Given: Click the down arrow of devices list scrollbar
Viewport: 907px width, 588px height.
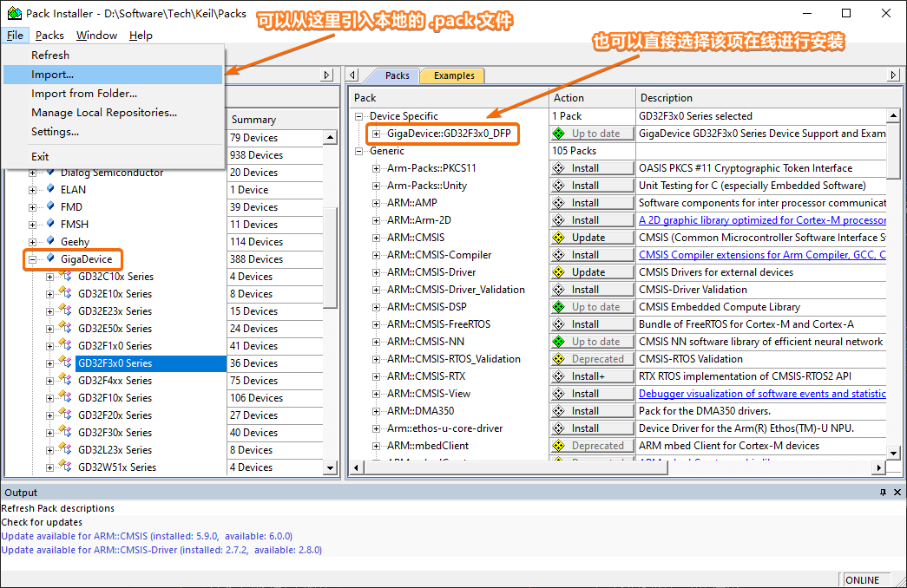Looking at the screenshot, I should [331, 467].
